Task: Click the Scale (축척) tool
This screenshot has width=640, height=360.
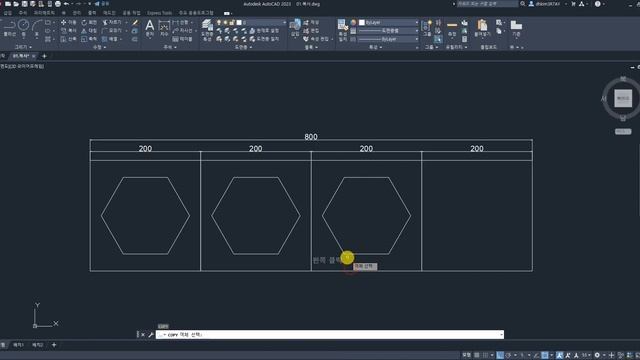Action: (x=89, y=39)
